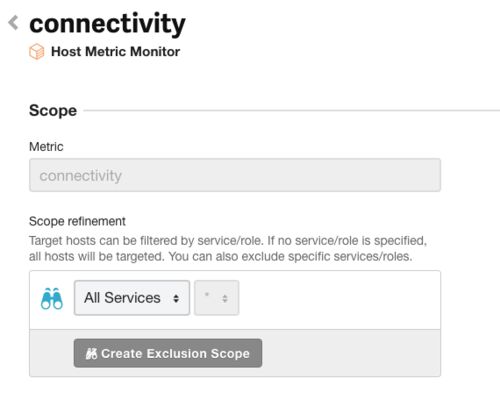Click the All Services label text
Viewport: 500px width, 393px height.
(x=122, y=298)
